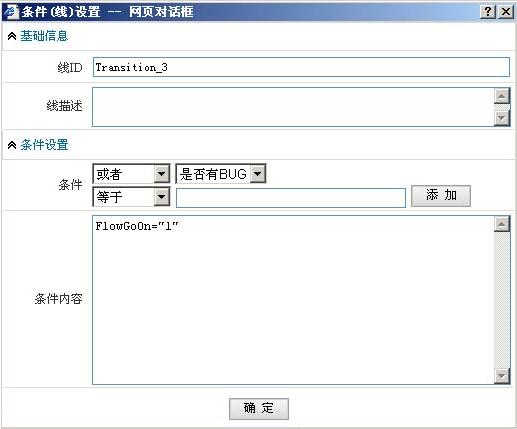517x429 pixels.
Task: Open the 是否有BUG field dropdown
Action: 221,174
